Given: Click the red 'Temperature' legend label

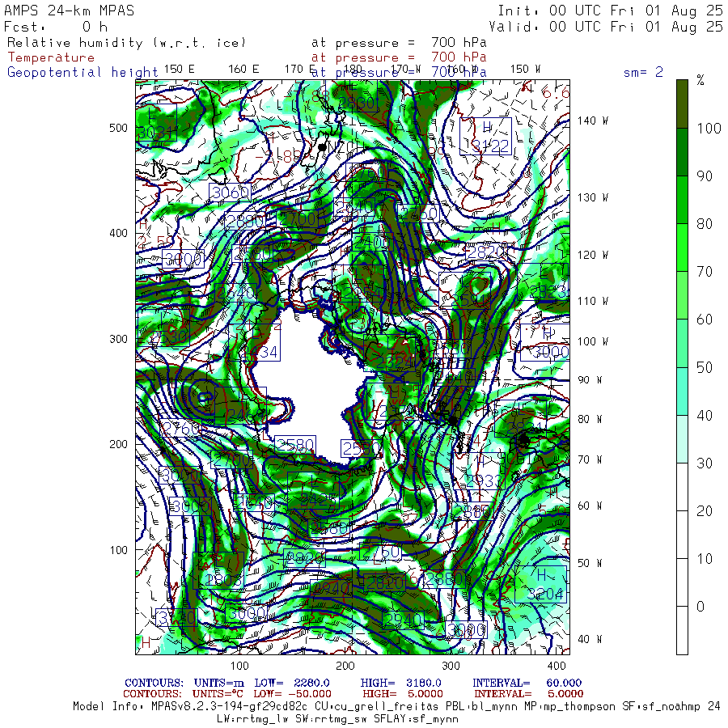Looking at the screenshot, I should (x=51, y=57).
